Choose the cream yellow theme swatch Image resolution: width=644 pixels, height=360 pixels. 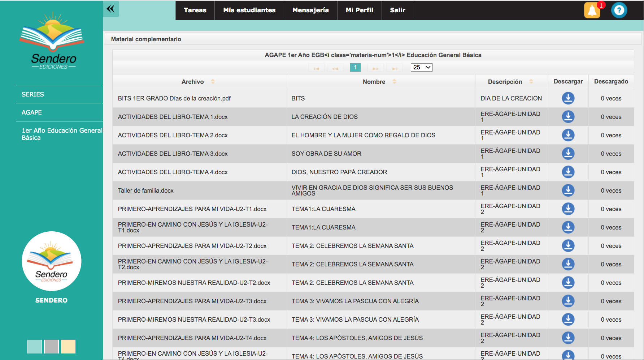point(68,347)
